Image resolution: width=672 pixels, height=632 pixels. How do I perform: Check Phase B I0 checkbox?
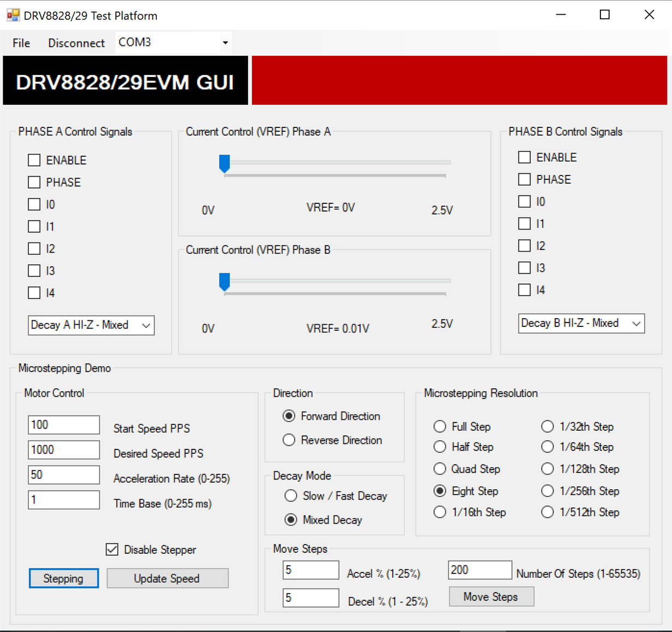pyautogui.click(x=524, y=202)
